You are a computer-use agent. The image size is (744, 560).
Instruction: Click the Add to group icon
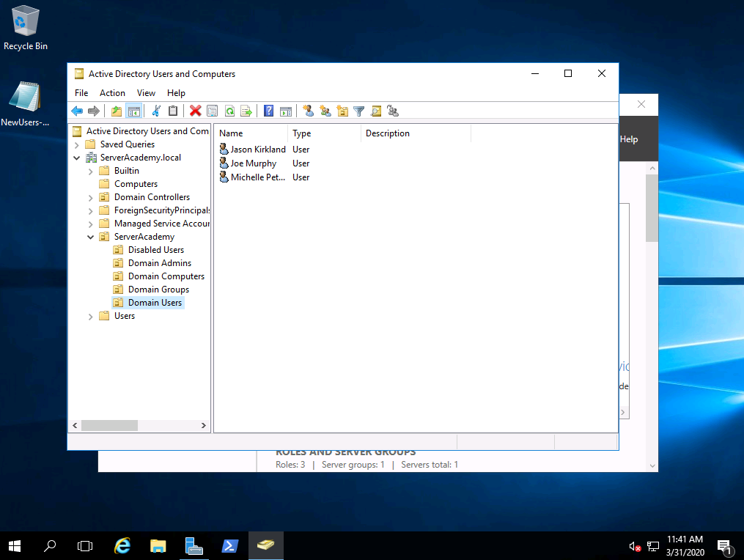tap(393, 111)
